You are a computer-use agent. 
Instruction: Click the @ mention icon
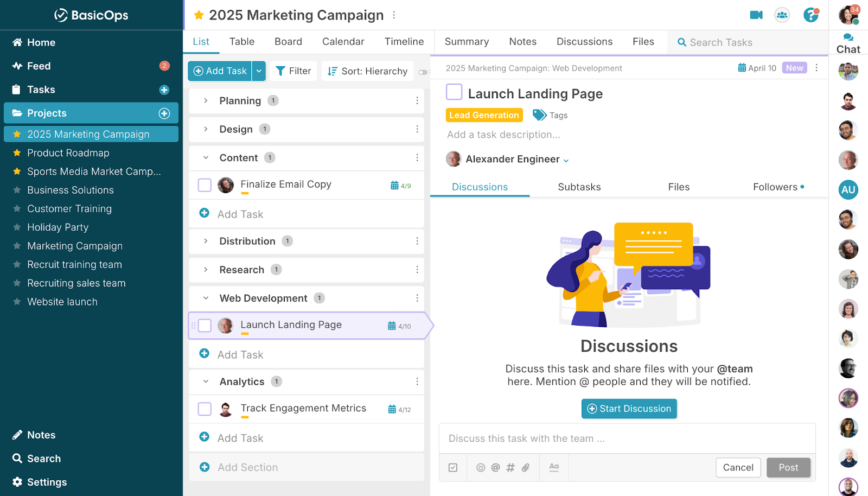495,467
